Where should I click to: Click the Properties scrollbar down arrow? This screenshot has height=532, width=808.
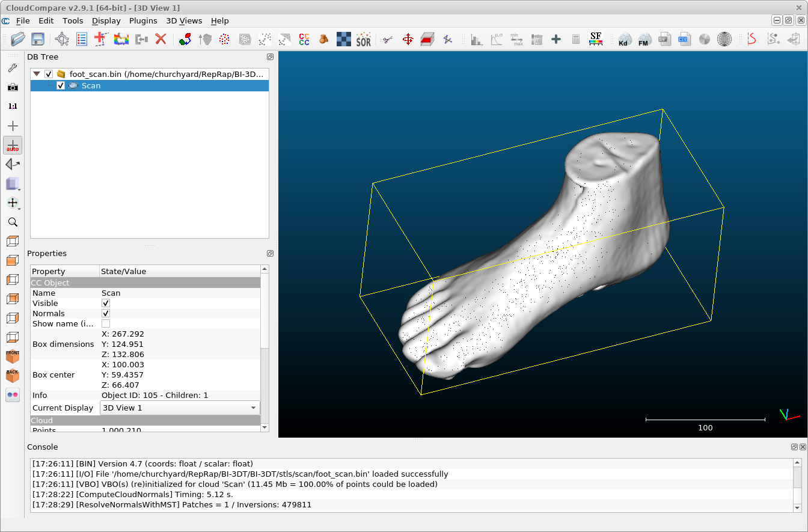pyautogui.click(x=265, y=427)
